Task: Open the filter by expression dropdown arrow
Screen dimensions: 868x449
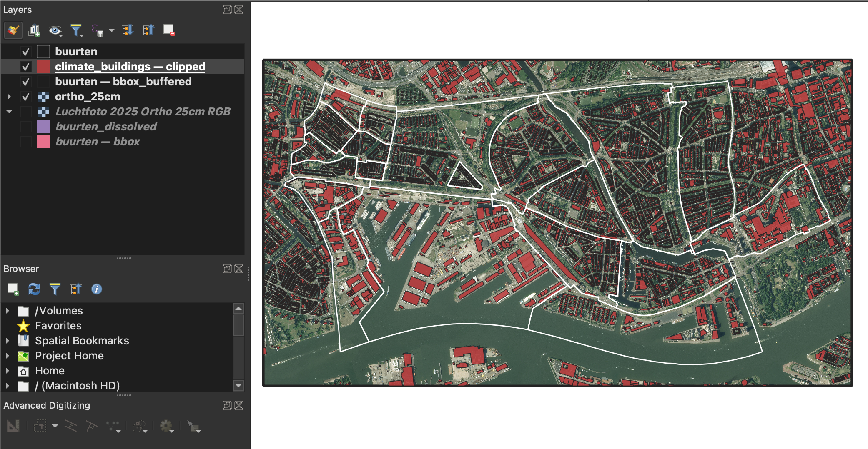Action: [112, 30]
